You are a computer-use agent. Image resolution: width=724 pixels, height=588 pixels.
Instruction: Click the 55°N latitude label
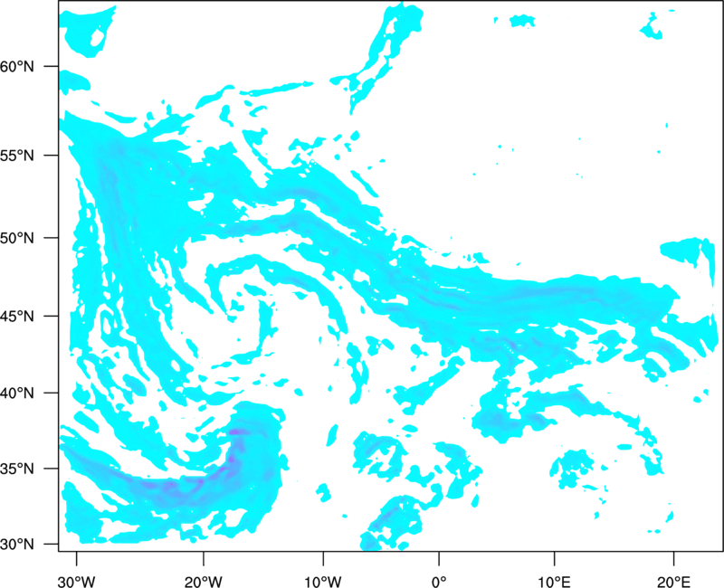point(17,155)
